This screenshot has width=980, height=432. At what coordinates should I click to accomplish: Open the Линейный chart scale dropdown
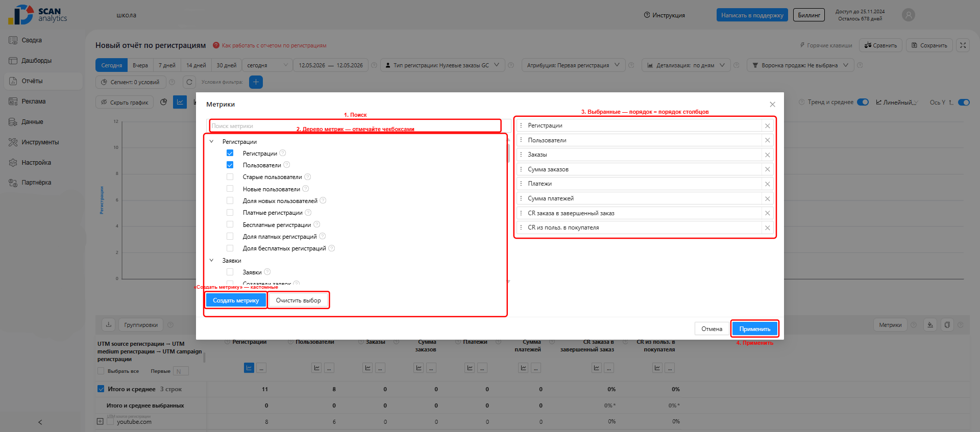click(x=897, y=102)
